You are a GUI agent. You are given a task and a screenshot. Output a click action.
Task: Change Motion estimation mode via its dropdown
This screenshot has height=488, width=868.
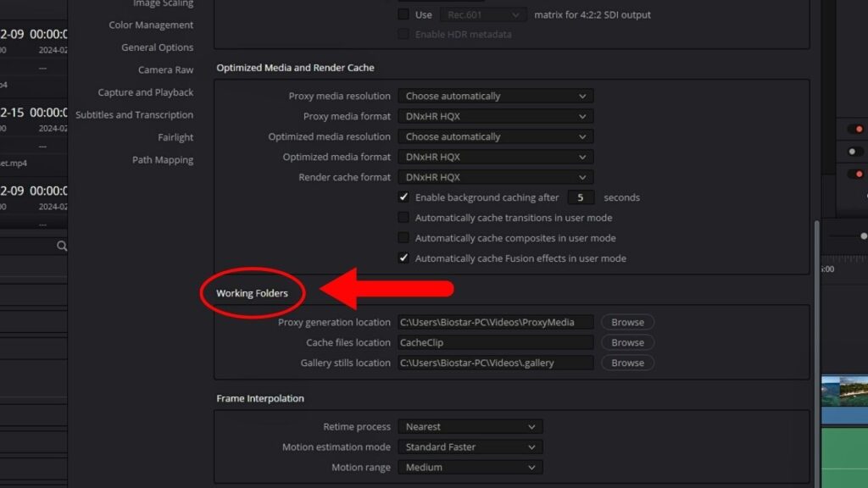470,446
